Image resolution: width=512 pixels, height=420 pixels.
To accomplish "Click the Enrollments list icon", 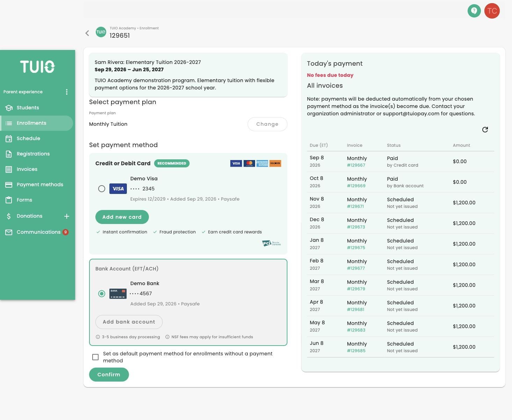I will pos(9,123).
